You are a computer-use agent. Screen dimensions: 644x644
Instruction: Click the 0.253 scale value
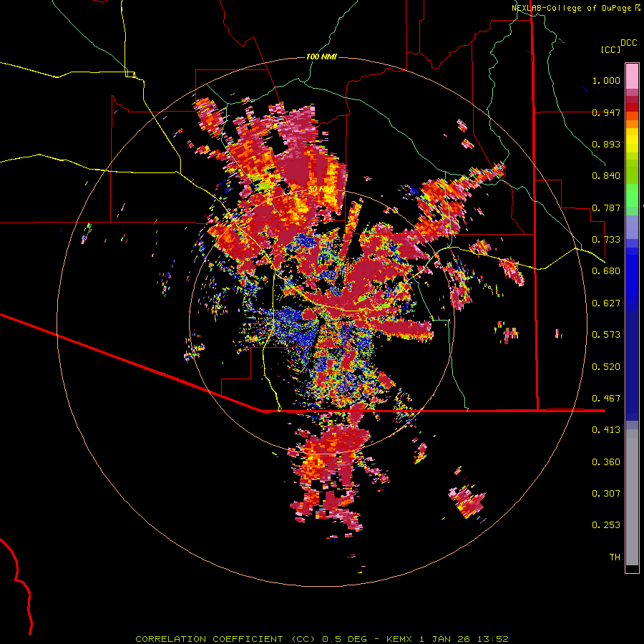(606, 525)
